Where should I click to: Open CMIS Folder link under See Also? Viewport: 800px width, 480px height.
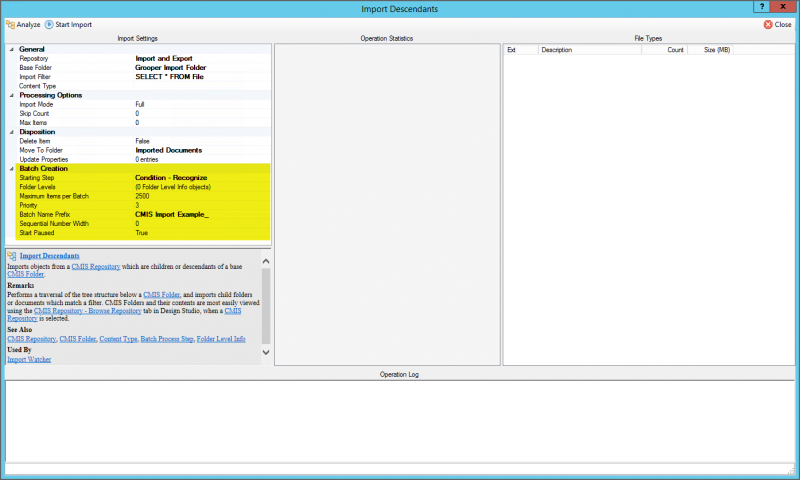tap(78, 339)
